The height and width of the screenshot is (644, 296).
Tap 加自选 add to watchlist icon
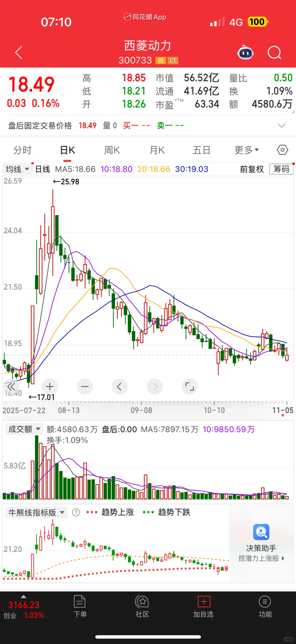click(204, 601)
